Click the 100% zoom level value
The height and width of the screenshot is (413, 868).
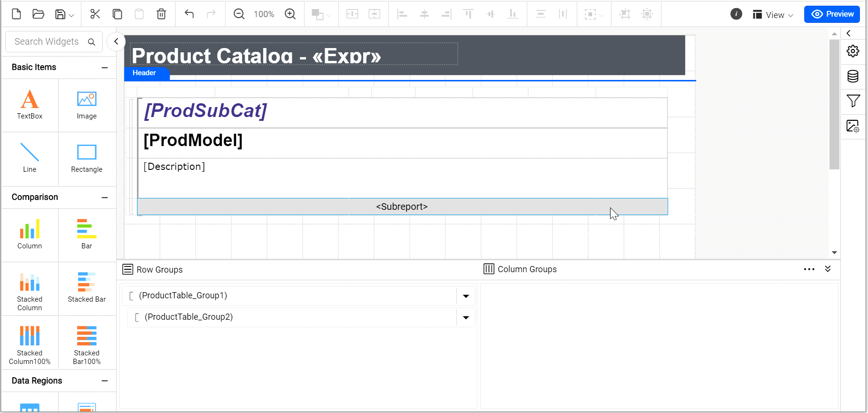pyautogui.click(x=264, y=14)
